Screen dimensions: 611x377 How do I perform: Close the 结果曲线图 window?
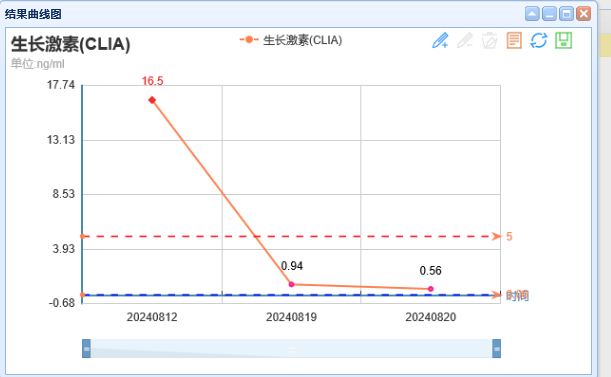tap(584, 14)
